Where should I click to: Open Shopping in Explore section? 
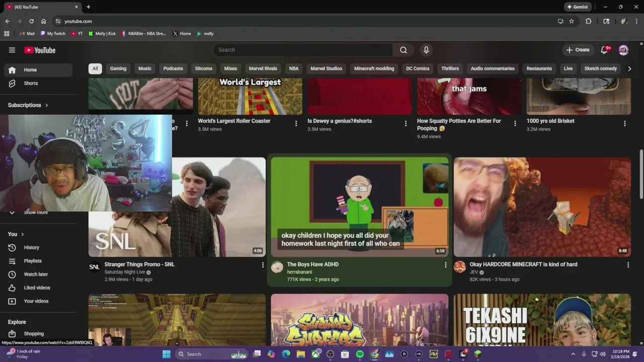(38, 333)
